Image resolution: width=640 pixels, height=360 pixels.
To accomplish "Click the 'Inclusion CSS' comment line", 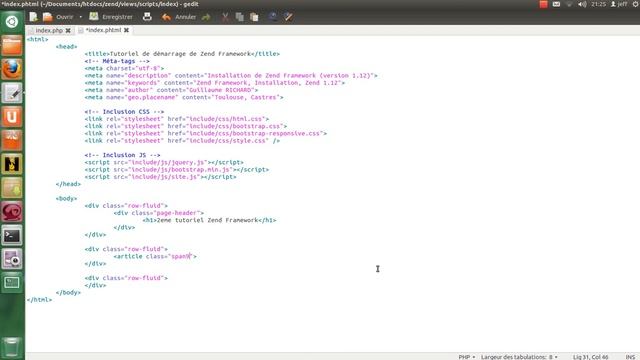I will pyautogui.click(x=124, y=112).
